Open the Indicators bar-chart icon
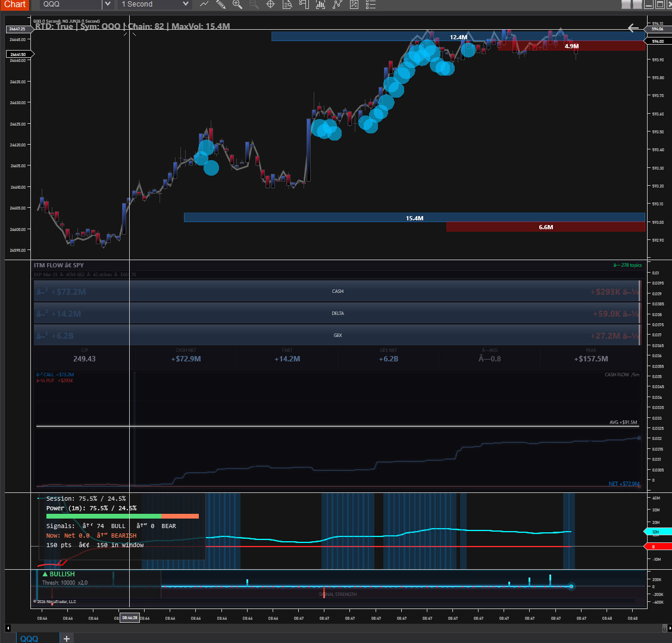Screen dimensions: 672x643 tap(320, 4)
